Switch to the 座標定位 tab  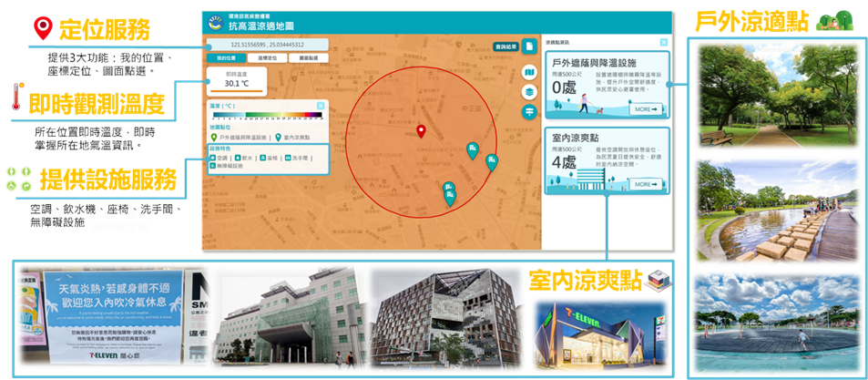click(x=267, y=58)
